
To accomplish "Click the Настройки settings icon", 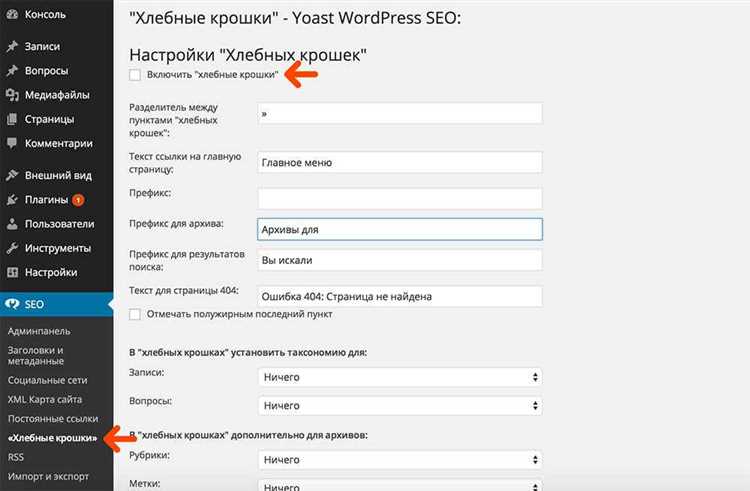I will pos(12,273).
